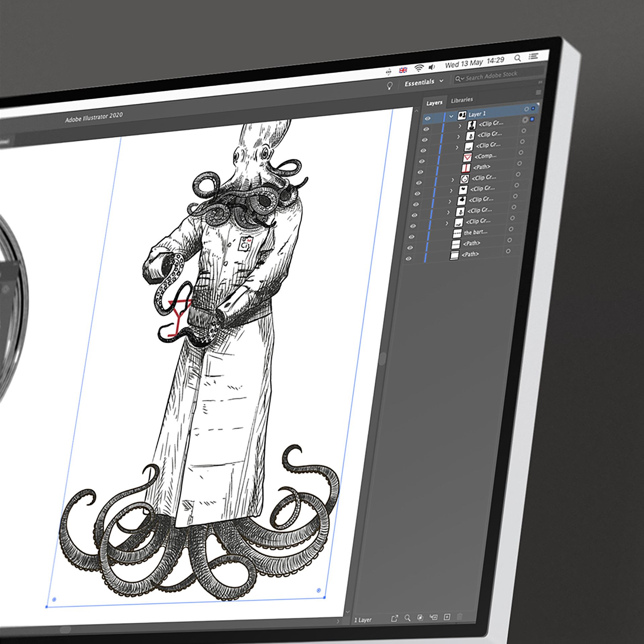Click target circle of Layer 1

pos(526,109)
